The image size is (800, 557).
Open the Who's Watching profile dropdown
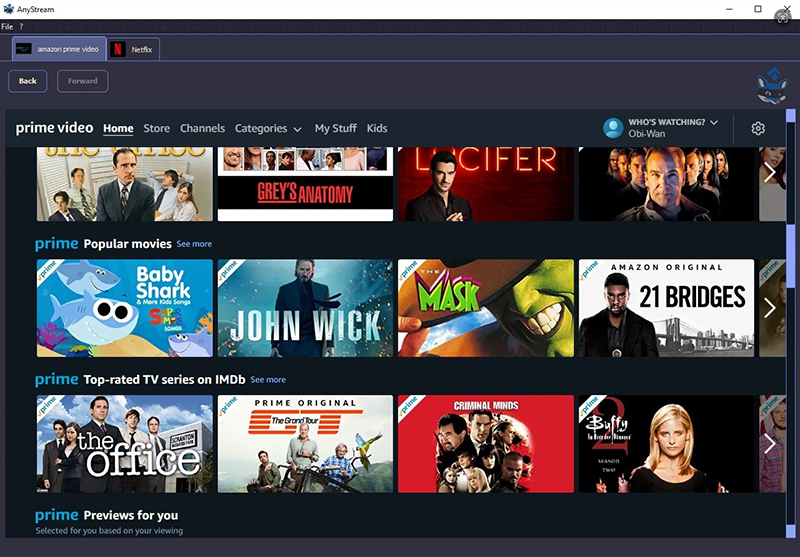coord(673,122)
